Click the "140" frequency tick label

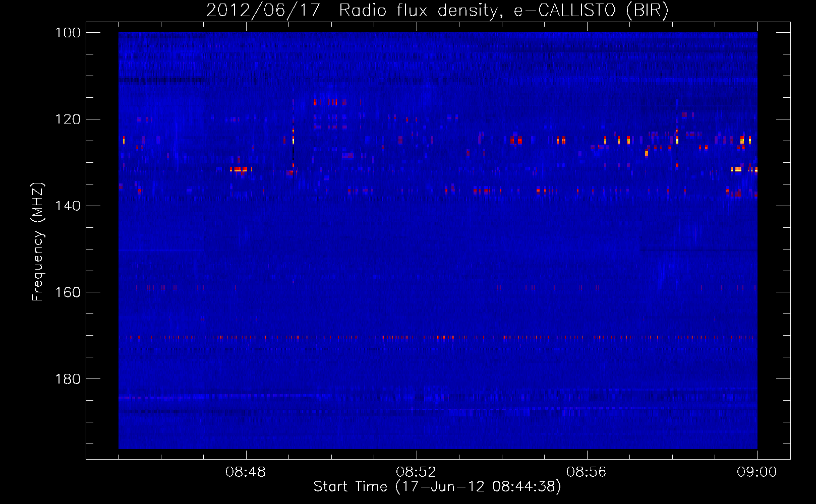pos(68,206)
